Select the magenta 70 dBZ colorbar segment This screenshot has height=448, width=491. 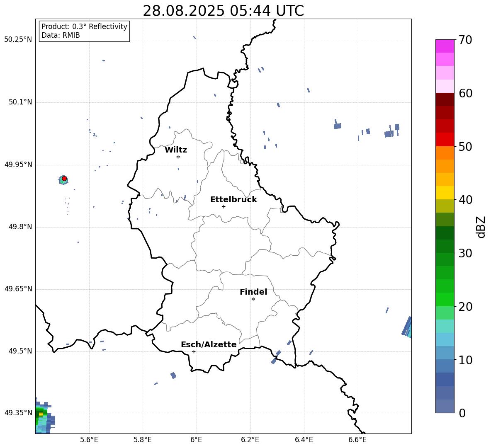click(x=445, y=46)
